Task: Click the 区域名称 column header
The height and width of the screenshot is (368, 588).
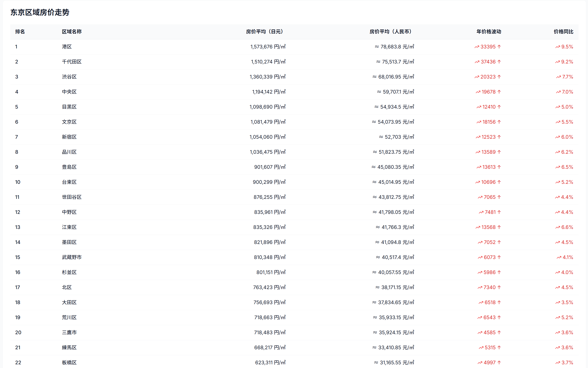Action: tap(71, 32)
